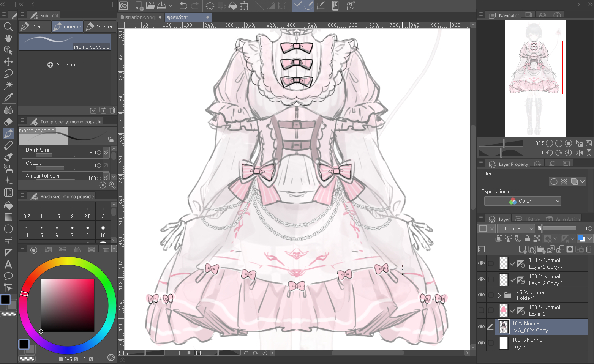Screen dimensions: 594x364
Task: Select the Fill bucket tool
Action: [8, 205]
